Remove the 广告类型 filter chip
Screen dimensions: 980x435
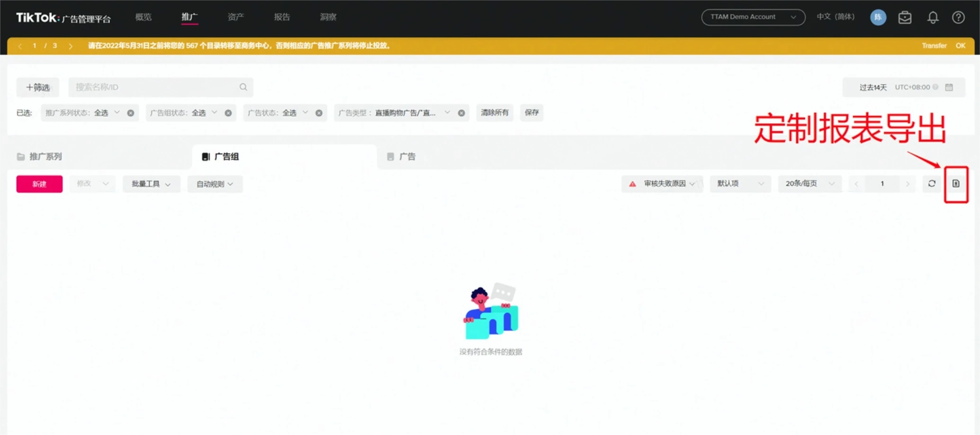pyautogui.click(x=461, y=113)
